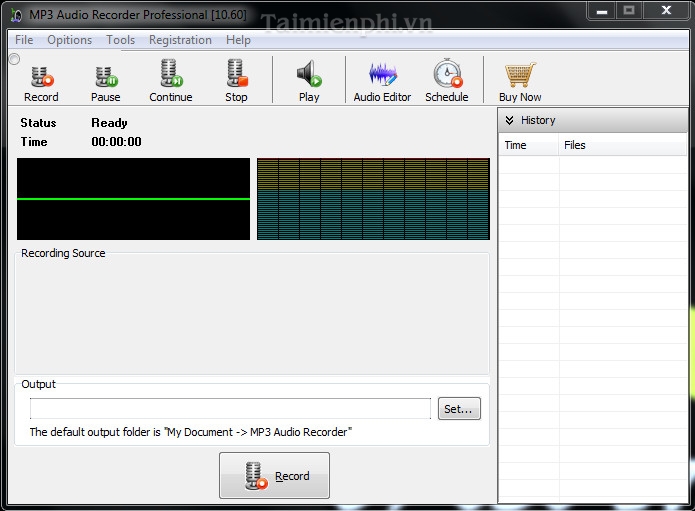Open the Opitions menu

pyautogui.click(x=70, y=40)
